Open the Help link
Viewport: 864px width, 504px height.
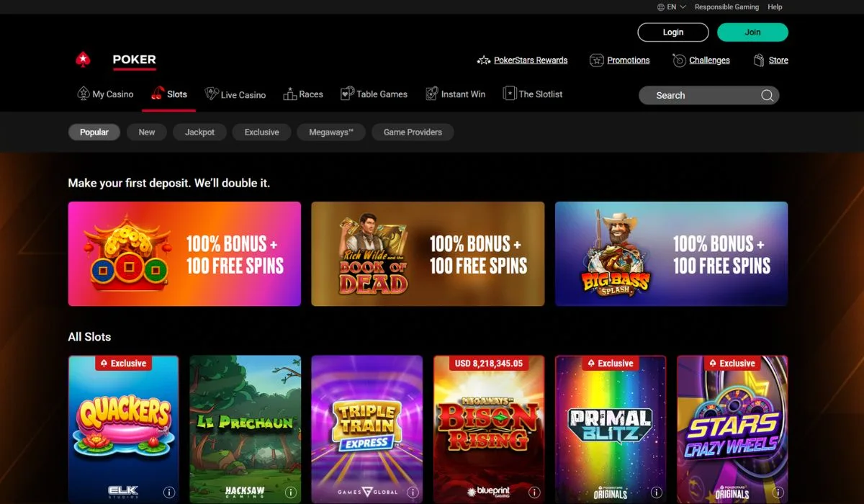(775, 7)
